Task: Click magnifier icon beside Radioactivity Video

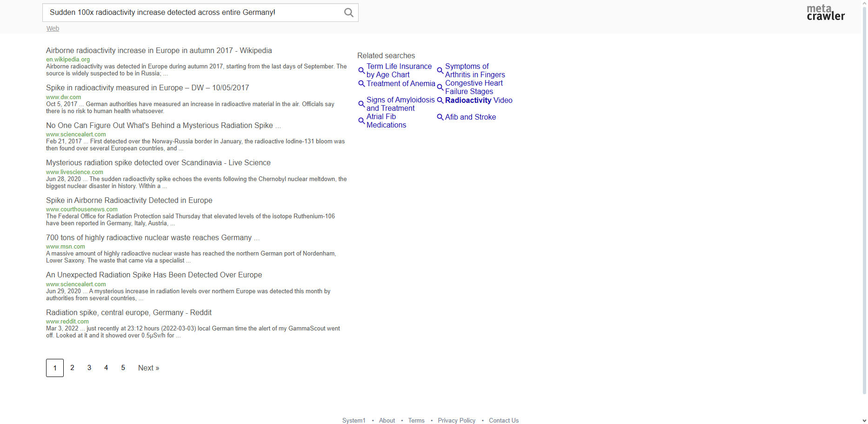Action: coord(440,101)
